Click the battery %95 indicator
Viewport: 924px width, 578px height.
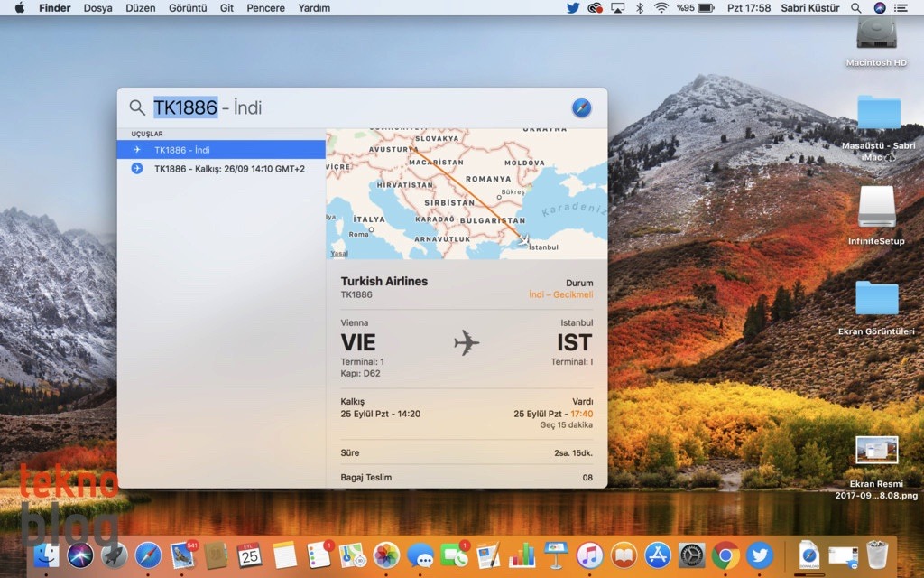(696, 7)
